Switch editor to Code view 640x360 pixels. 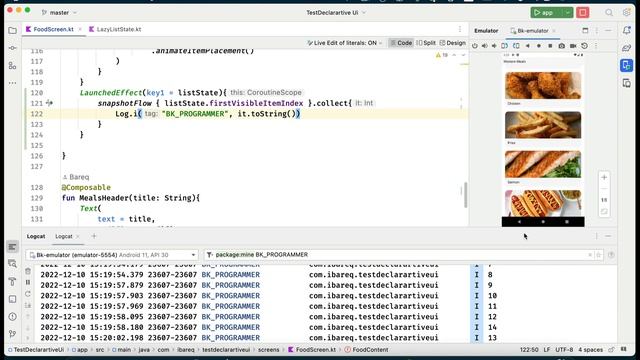click(x=401, y=43)
